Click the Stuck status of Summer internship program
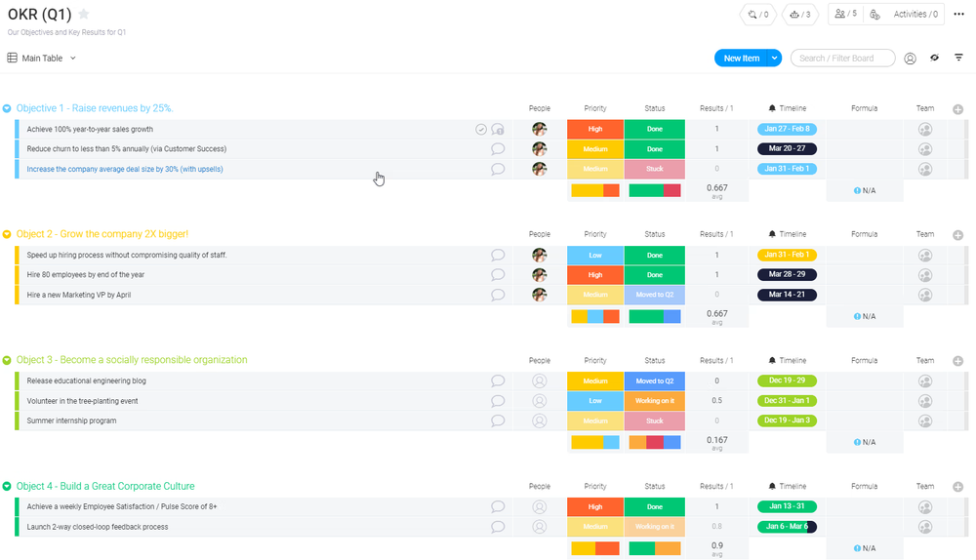976x560 pixels. click(654, 421)
